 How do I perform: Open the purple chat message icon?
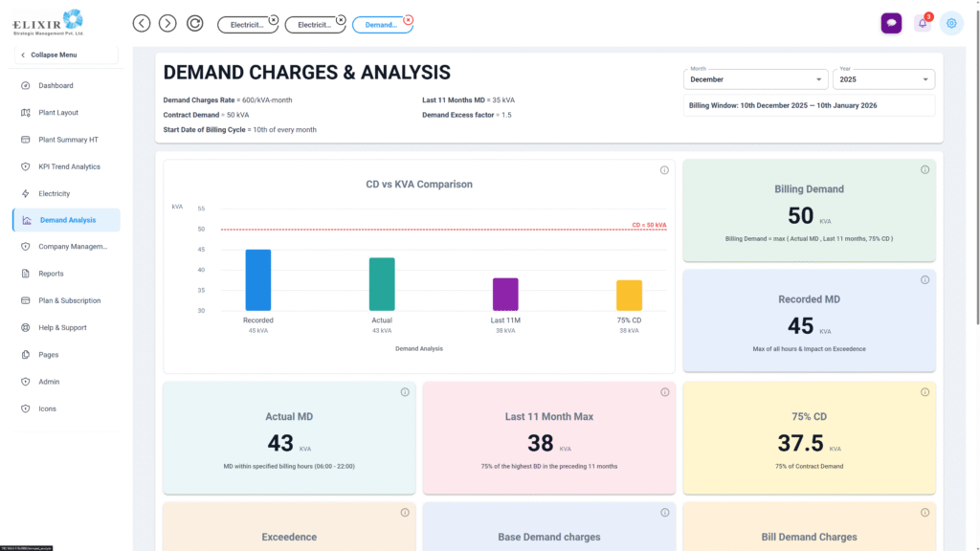tap(891, 23)
